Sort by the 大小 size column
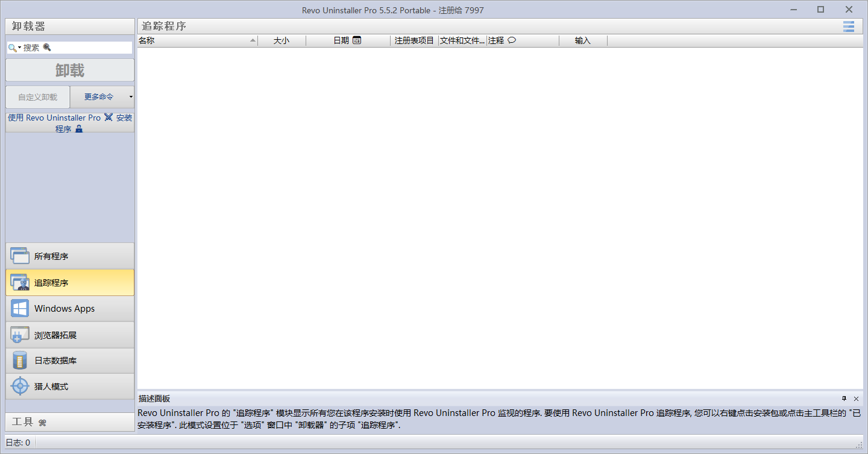Image resolution: width=868 pixels, height=454 pixels. pos(281,40)
